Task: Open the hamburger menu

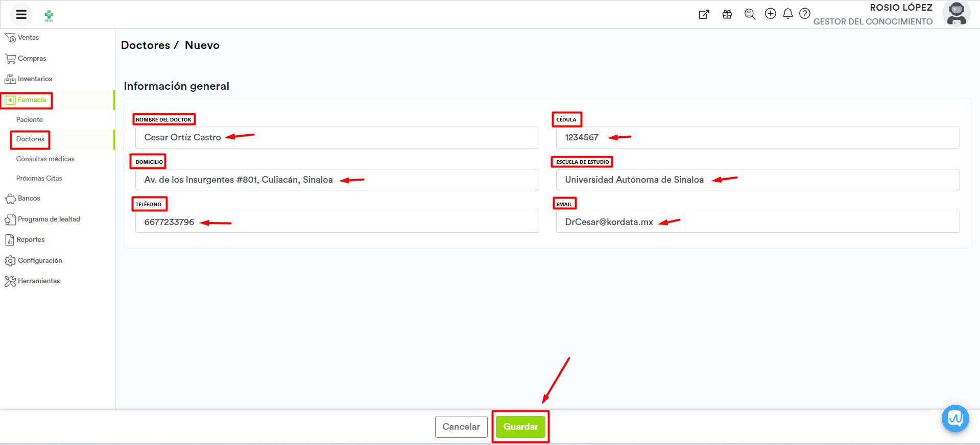Action: (x=21, y=14)
